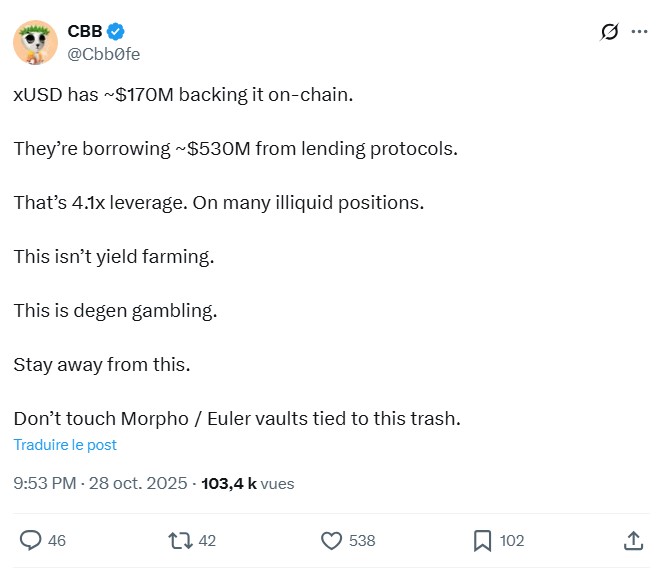Image resolution: width=661 pixels, height=570 pixels.
Task: Click the "xUSD has ~$170M backing" text line
Action: click(x=184, y=95)
